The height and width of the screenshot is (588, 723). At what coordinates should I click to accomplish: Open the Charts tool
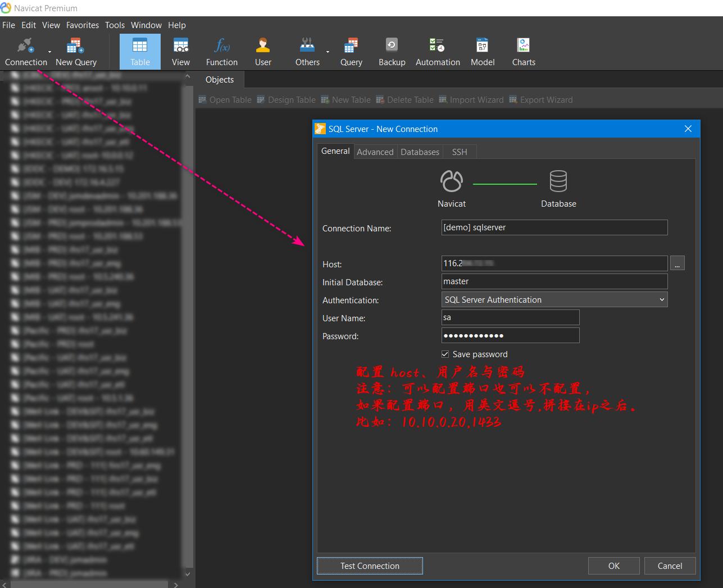[x=523, y=51]
